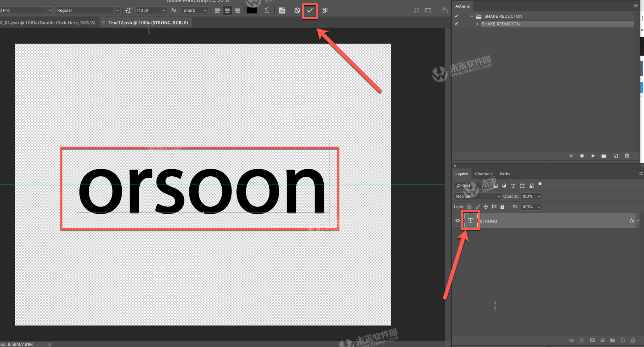Image resolution: width=644 pixels, height=347 pixels.
Task: Toggle lock transparent pixels
Action: (x=469, y=207)
